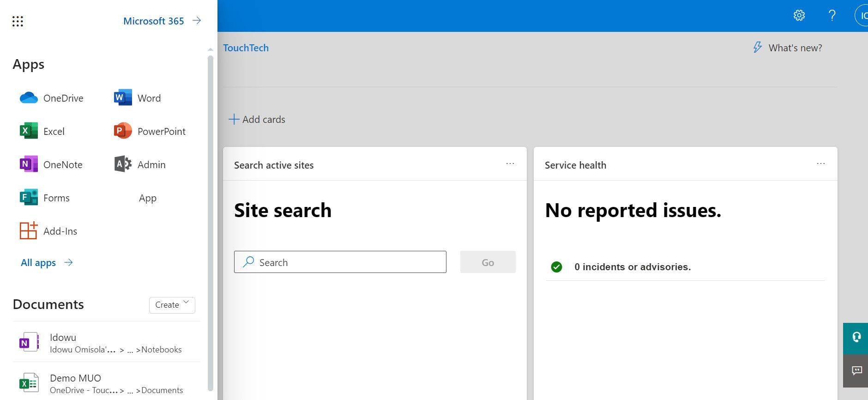Go to the Admin app
The height and width of the screenshot is (400, 868).
click(x=140, y=165)
